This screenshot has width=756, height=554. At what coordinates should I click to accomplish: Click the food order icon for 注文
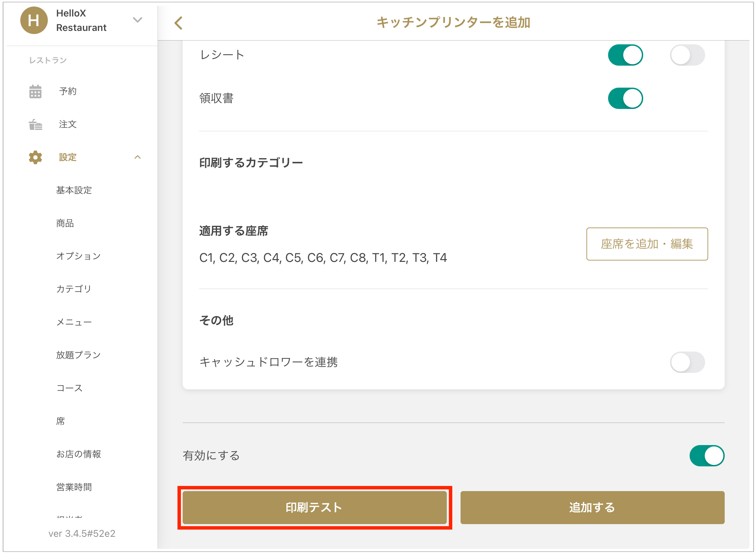coord(35,124)
